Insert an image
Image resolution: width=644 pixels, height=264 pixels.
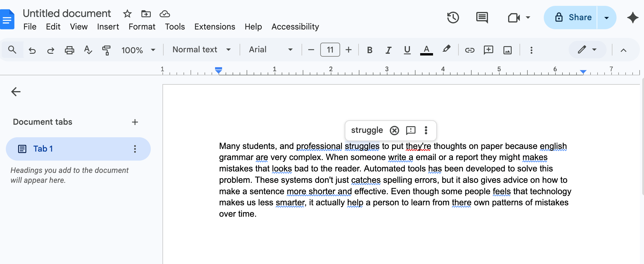508,50
